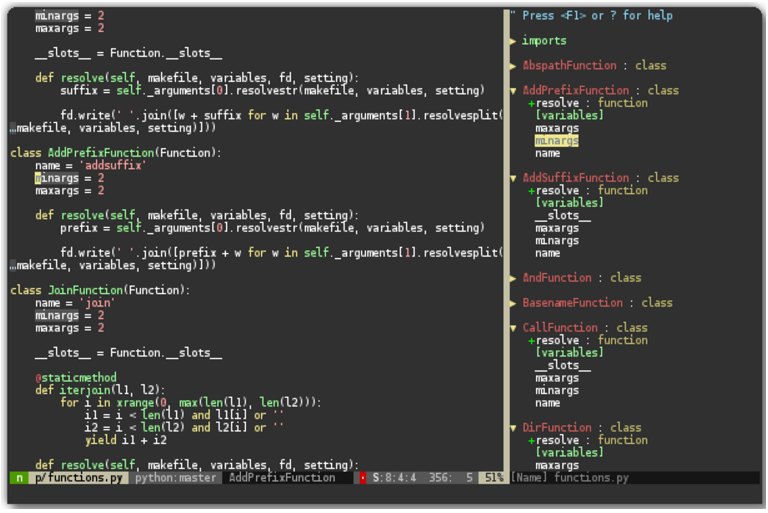
Task: Select maxargs tag under DirFunction
Action: pos(557,465)
